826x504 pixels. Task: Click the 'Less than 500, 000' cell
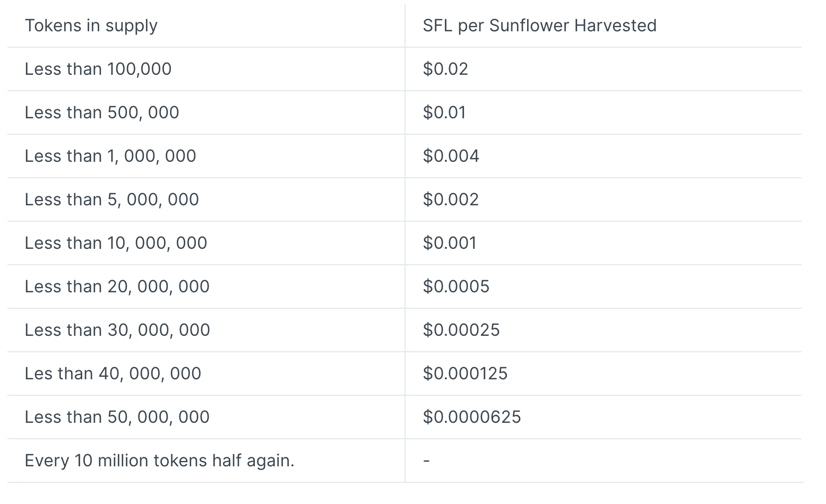102,112
